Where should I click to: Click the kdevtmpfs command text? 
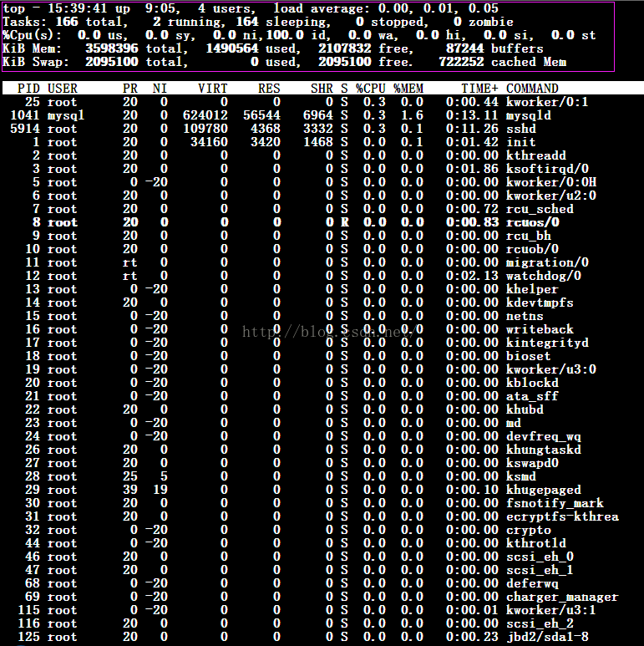click(540, 303)
